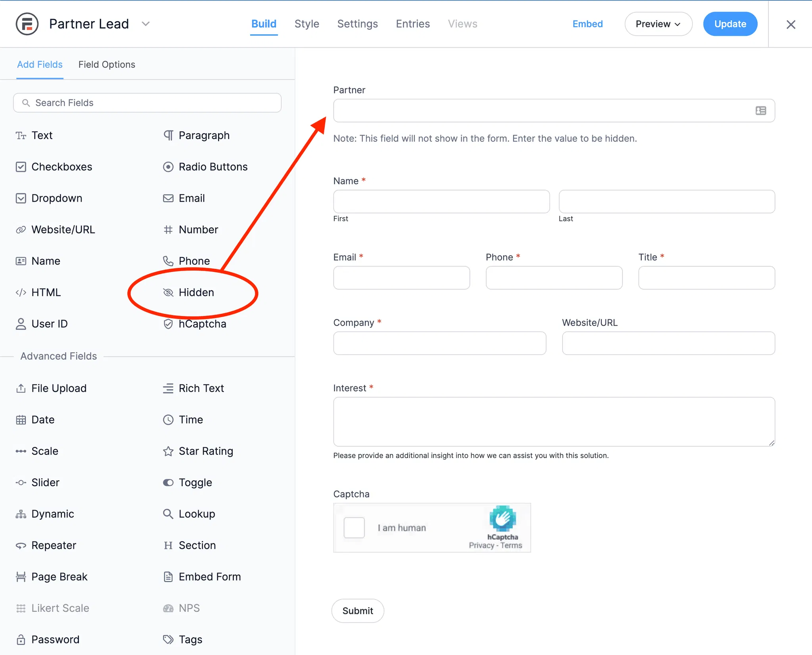
Task: Add a Radio Buttons field
Action: coord(205,167)
